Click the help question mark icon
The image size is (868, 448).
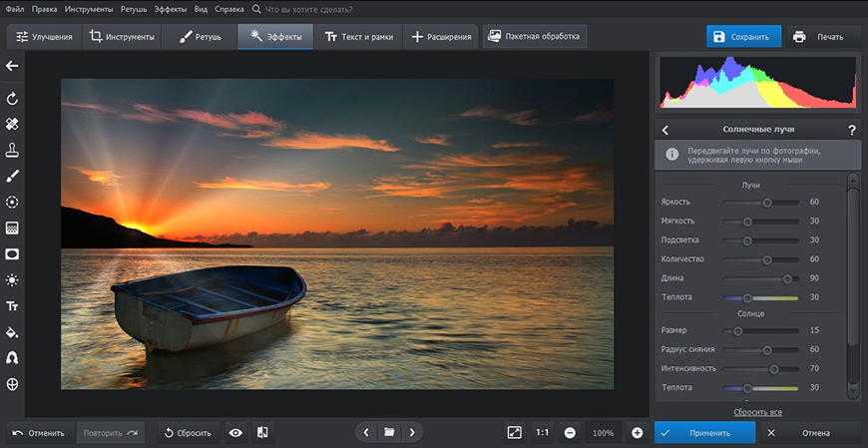point(851,130)
